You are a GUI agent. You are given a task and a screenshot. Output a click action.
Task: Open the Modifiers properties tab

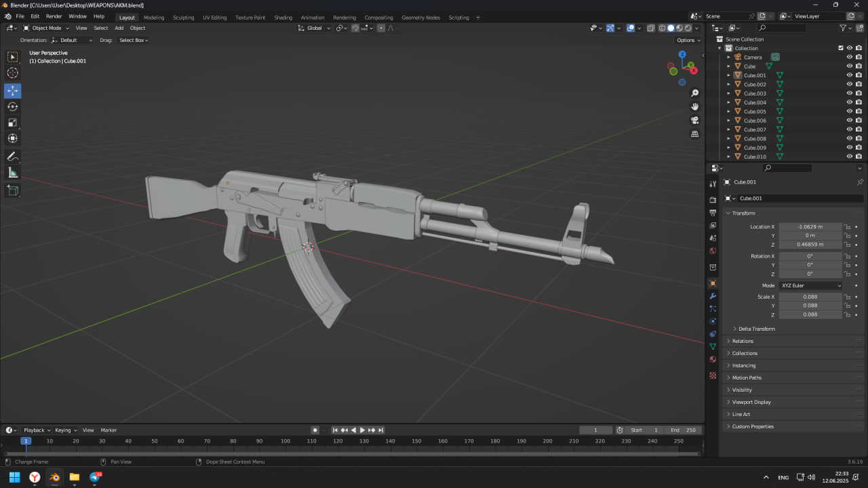point(713,296)
